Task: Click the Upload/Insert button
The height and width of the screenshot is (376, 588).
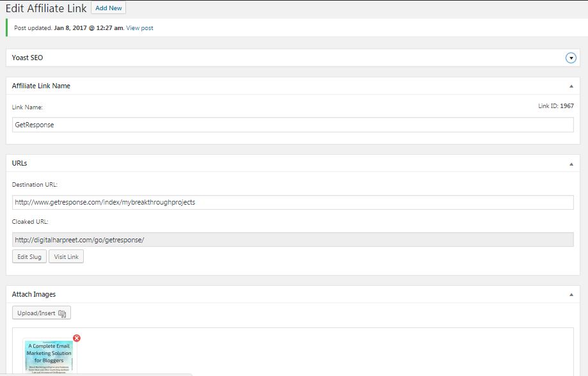Action: point(41,313)
